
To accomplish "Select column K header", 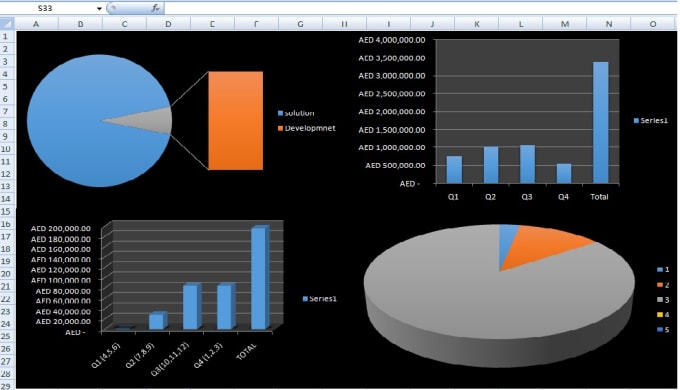I will [x=477, y=24].
